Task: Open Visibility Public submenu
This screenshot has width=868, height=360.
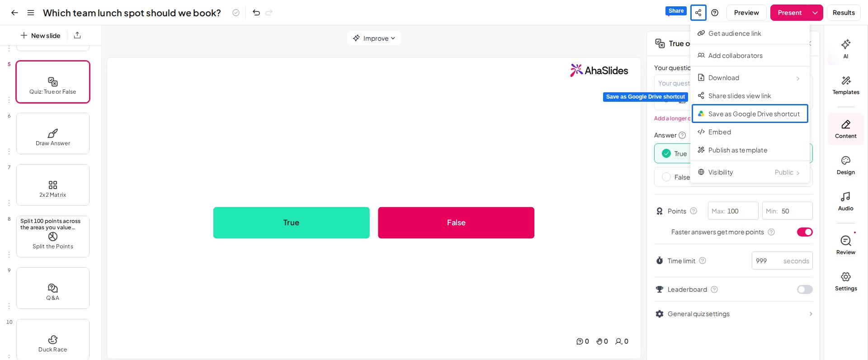Action: (750, 172)
